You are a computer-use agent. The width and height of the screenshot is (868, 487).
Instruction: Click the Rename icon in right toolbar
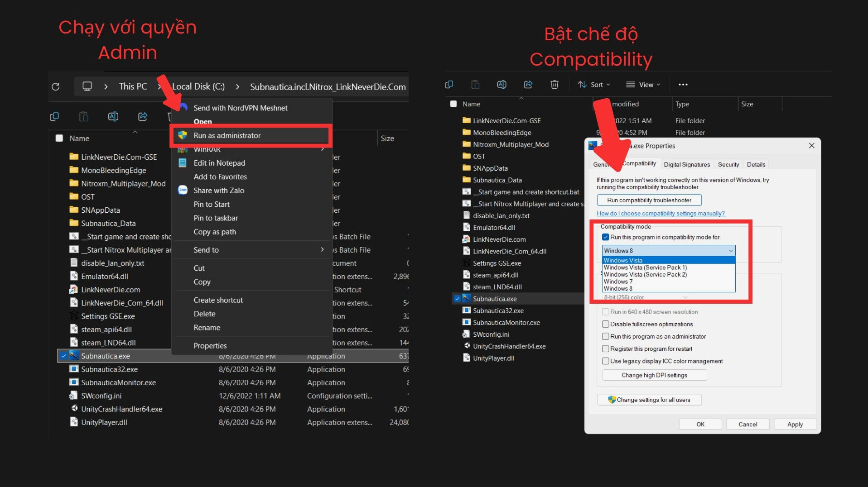click(x=502, y=85)
